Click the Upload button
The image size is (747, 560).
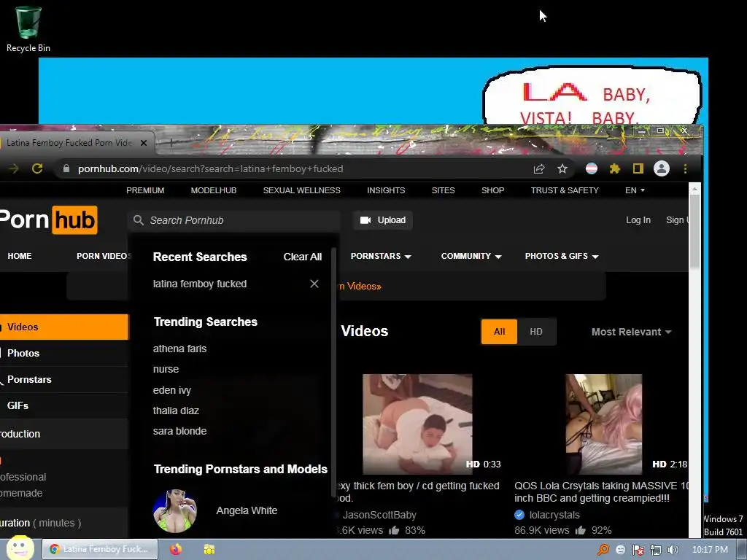click(x=382, y=220)
